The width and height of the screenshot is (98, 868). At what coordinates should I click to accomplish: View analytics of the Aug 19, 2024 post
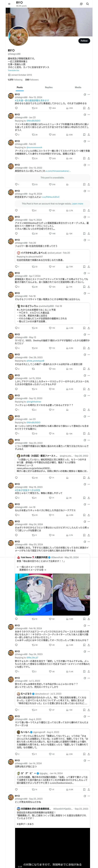point(67,210)
